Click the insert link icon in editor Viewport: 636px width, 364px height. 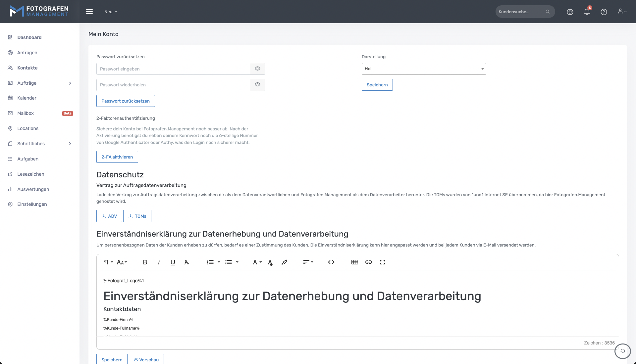click(x=368, y=262)
